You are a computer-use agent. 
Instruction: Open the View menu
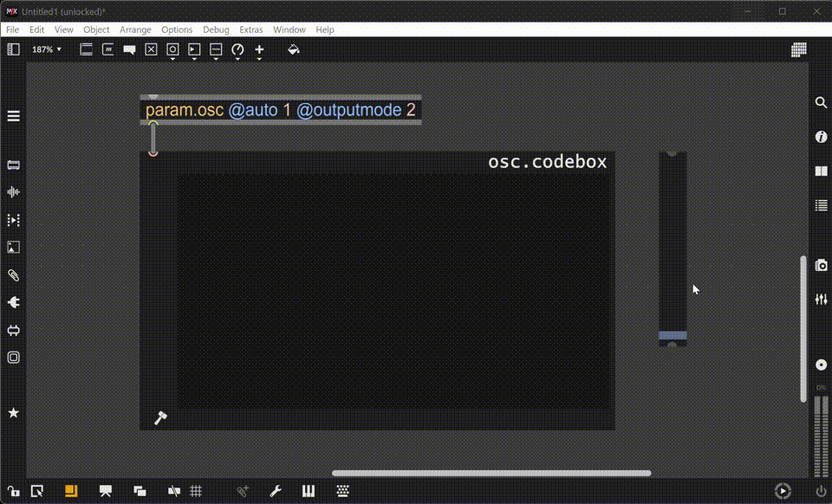63,29
